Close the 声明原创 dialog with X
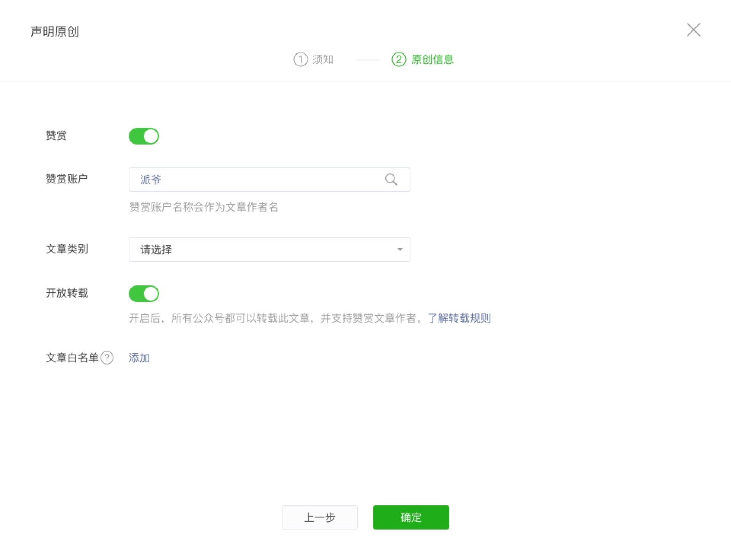Image resolution: width=731 pixels, height=560 pixels. click(693, 30)
